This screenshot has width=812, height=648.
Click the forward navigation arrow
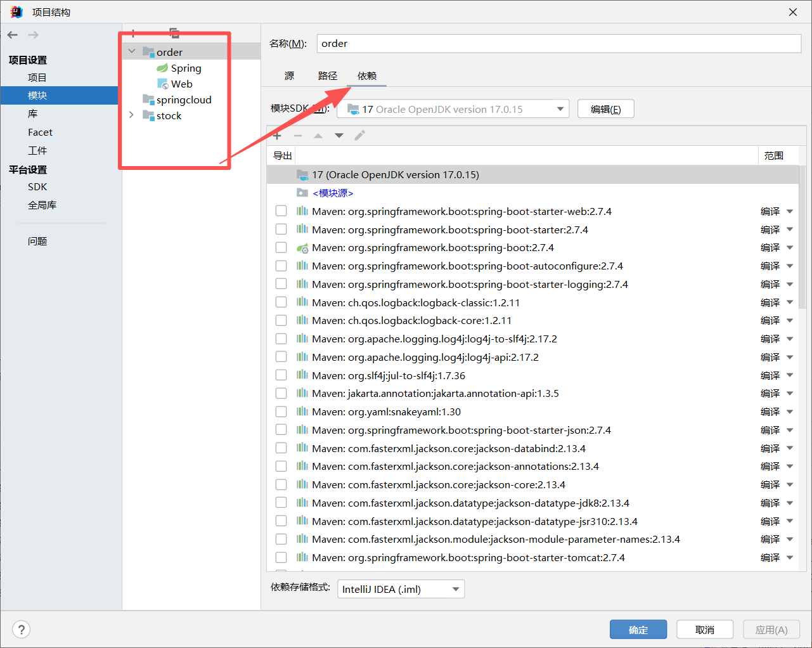tap(33, 35)
